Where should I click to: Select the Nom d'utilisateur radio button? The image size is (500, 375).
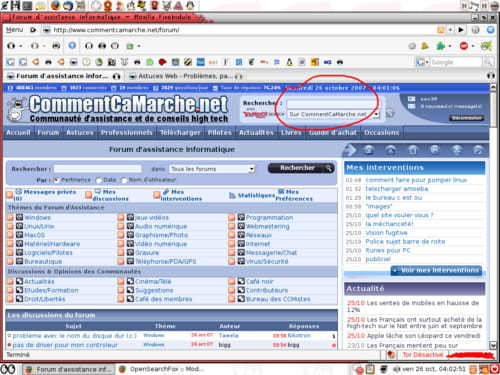pos(124,180)
